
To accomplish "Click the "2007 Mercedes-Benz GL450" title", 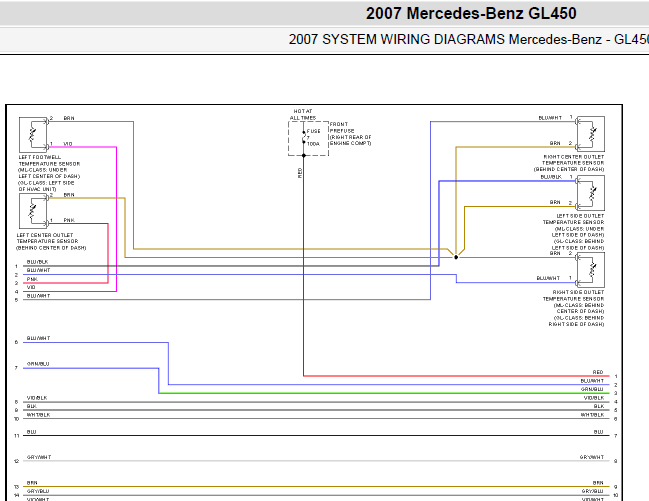I will click(x=471, y=13).
